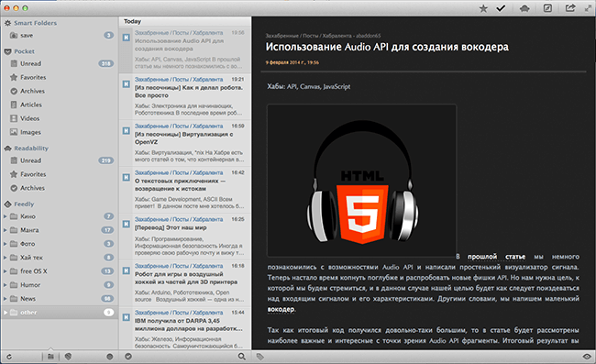This screenshot has width=596, height=364.
Task: Open Readability Archives
Action: coord(60,188)
